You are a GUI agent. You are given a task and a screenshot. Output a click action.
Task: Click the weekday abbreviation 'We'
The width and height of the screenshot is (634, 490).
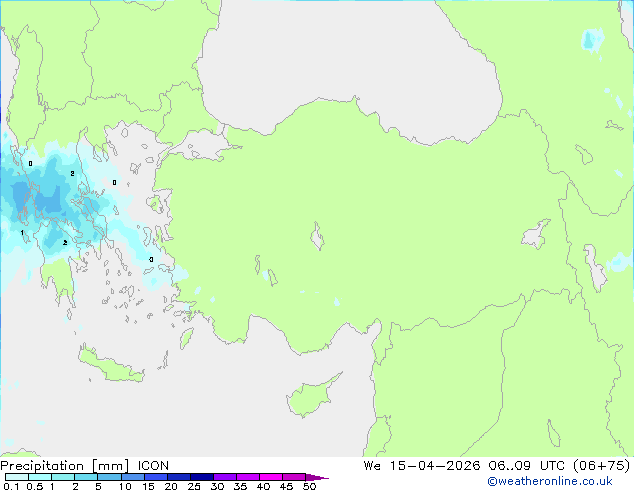[x=372, y=465]
